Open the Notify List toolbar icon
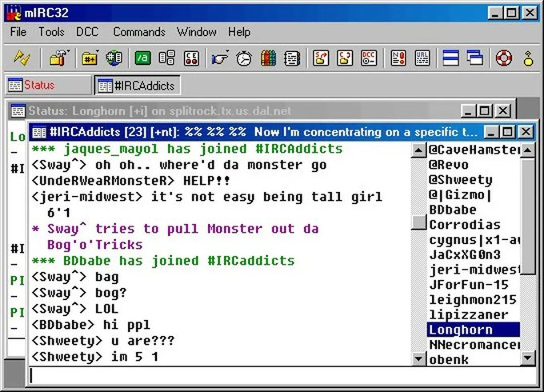The image size is (544, 392). [x=398, y=58]
